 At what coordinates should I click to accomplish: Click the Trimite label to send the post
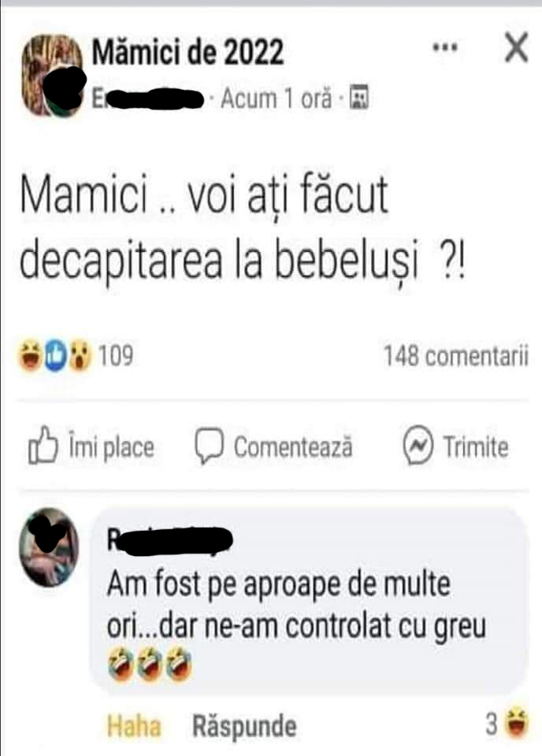(x=476, y=447)
